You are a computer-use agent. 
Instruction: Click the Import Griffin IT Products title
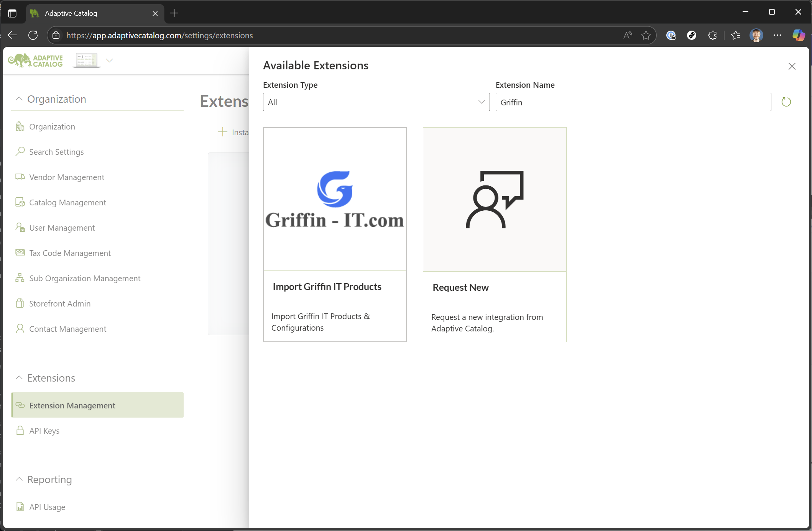(327, 287)
